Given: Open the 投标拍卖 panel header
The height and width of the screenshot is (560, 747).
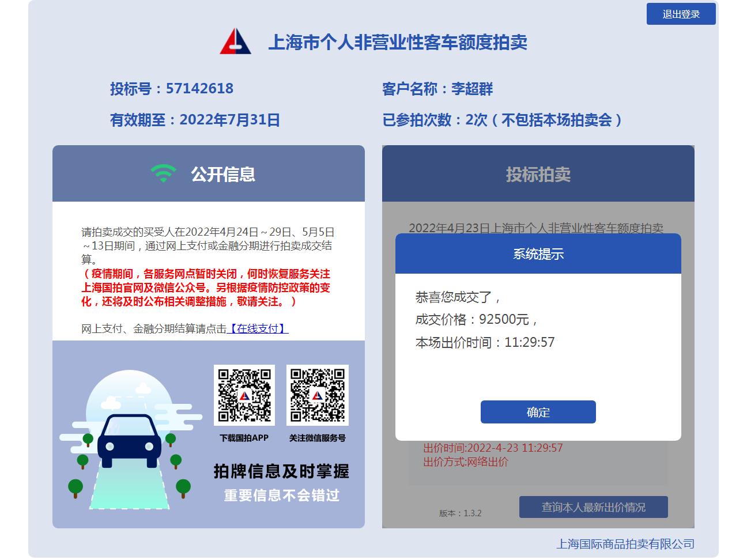Looking at the screenshot, I should click(538, 173).
